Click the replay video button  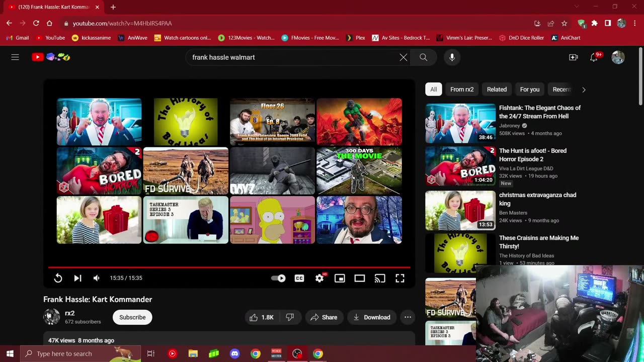(x=58, y=278)
